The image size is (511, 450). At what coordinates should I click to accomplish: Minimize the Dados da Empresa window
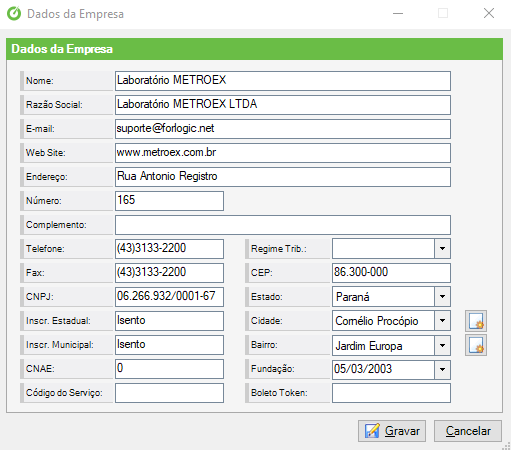point(398,13)
